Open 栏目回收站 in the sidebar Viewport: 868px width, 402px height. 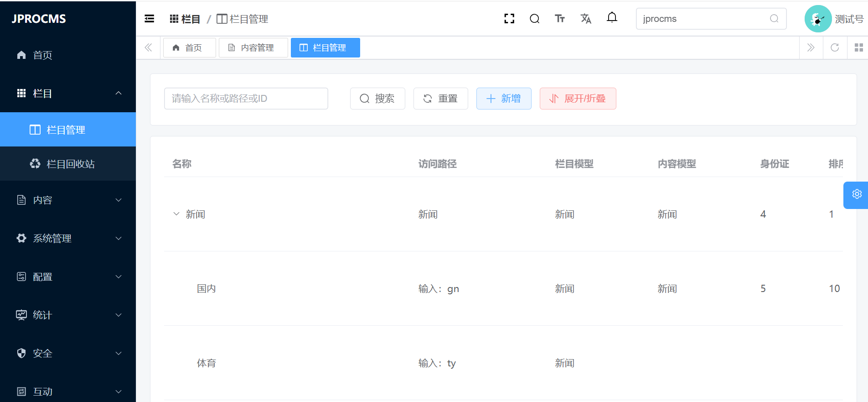pyautogui.click(x=71, y=164)
